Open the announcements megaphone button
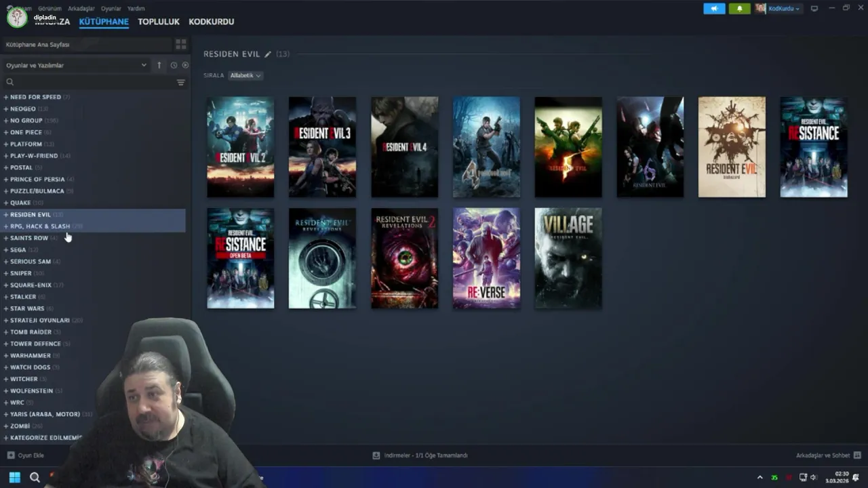 (x=714, y=8)
